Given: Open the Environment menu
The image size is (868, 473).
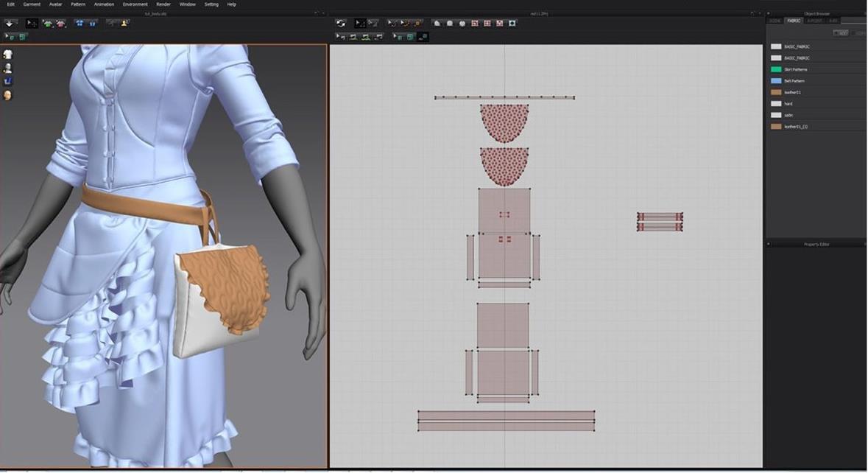Looking at the screenshot, I should pyautogui.click(x=135, y=4).
